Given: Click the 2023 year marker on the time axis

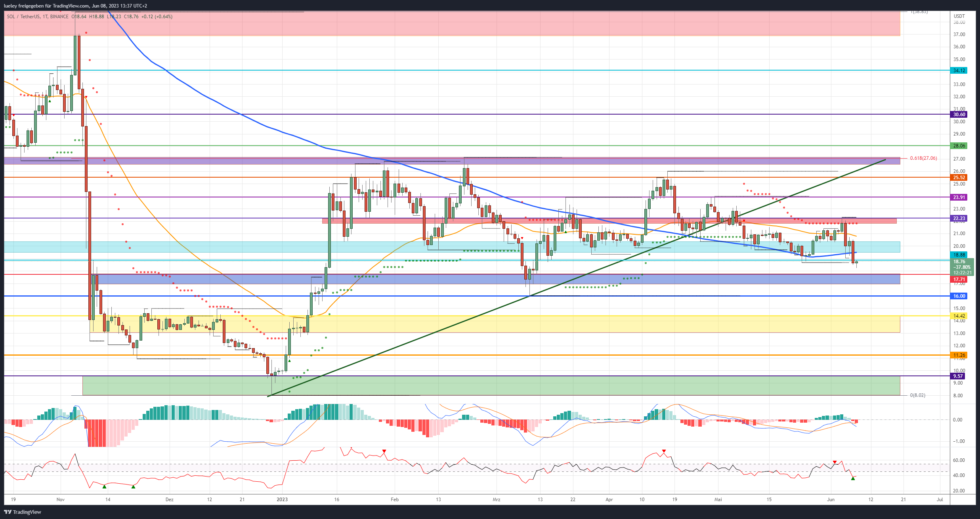Looking at the screenshot, I should click(x=282, y=500).
